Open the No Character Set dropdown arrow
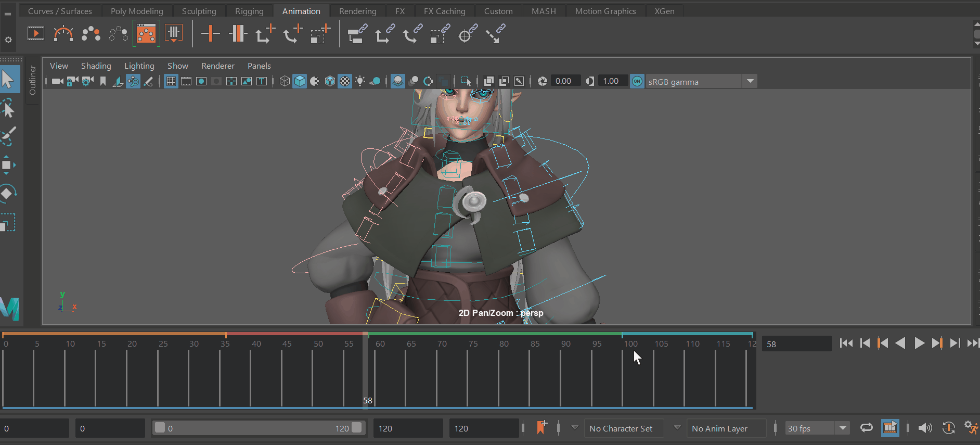This screenshot has height=445, width=980. point(575,428)
